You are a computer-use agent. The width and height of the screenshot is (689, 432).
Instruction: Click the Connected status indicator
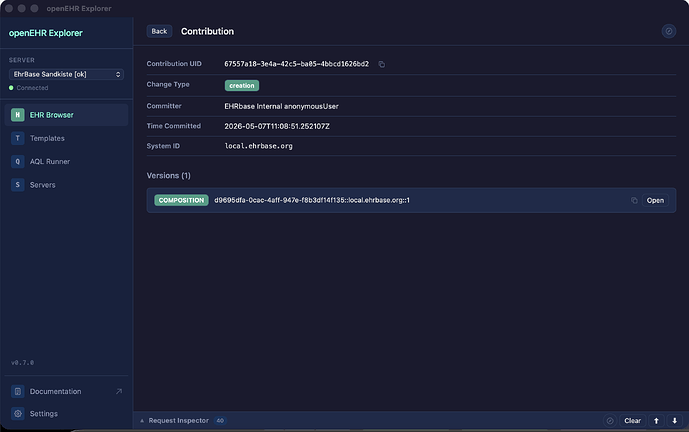pyautogui.click(x=29, y=88)
